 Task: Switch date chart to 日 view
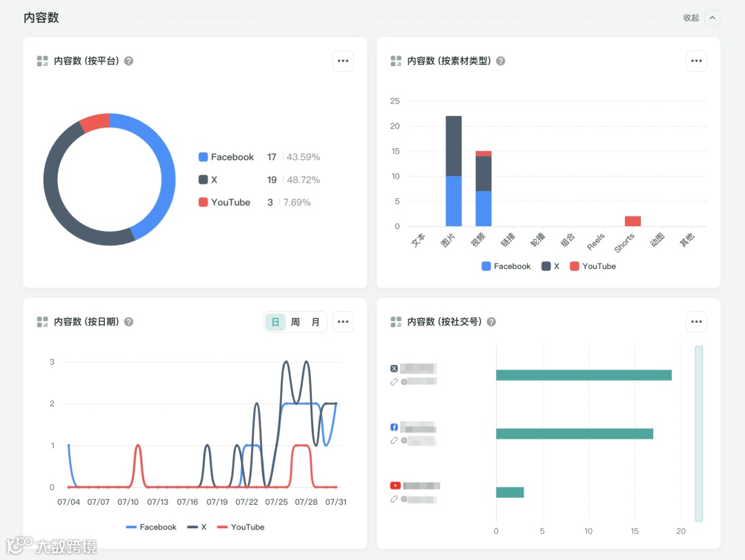[275, 322]
